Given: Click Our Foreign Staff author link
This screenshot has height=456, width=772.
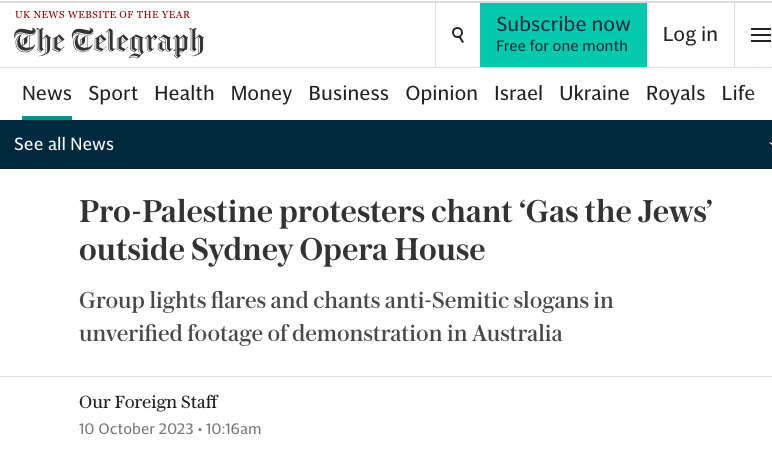Looking at the screenshot, I should pyautogui.click(x=148, y=402).
